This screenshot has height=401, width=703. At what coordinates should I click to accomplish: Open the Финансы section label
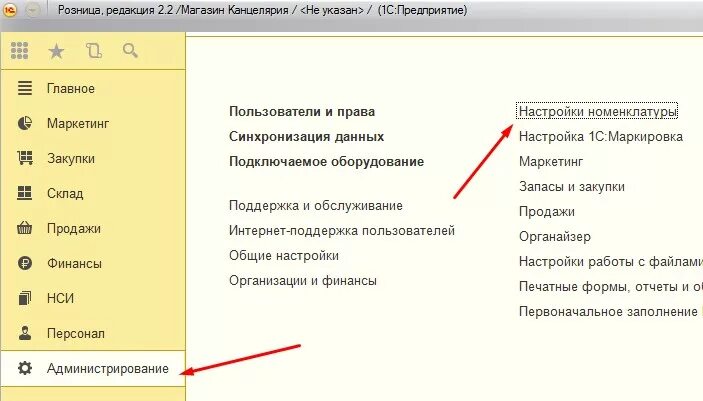point(74,263)
